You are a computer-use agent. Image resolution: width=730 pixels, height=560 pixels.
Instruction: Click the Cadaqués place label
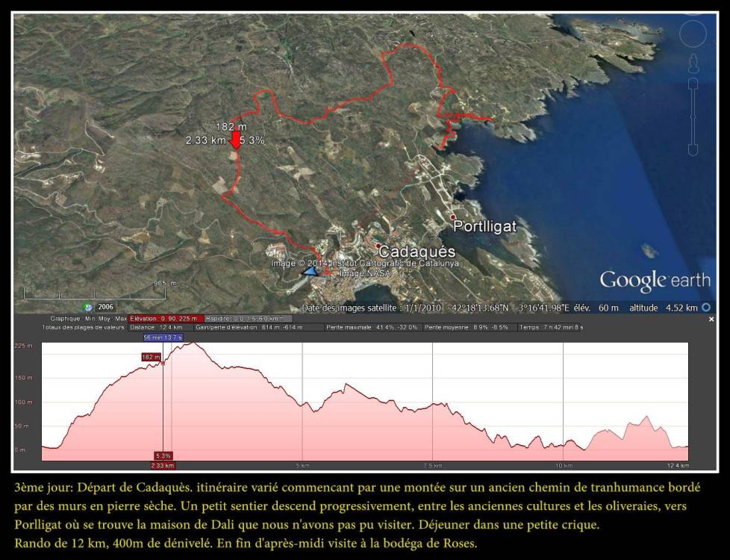417,252
